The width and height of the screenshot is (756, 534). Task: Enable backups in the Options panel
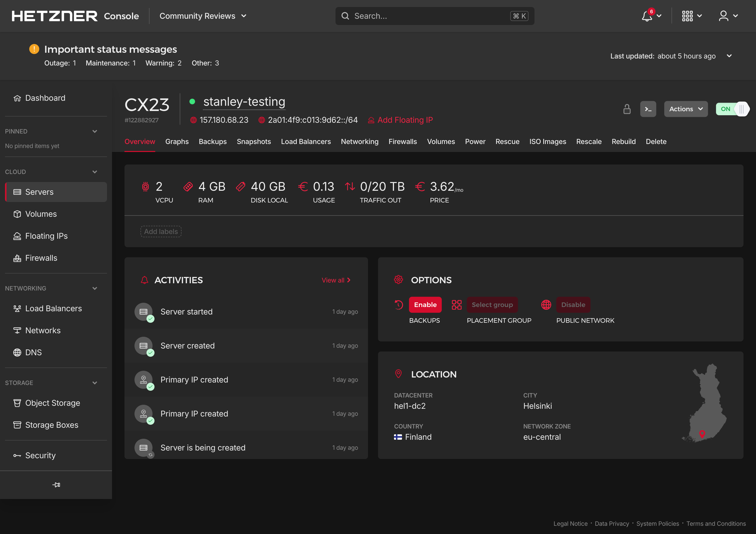[x=425, y=304]
